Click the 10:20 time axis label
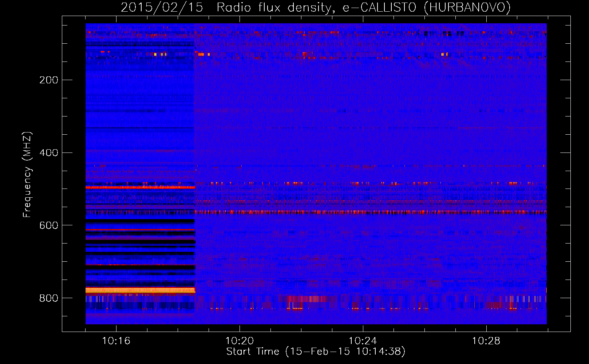This screenshot has width=589, height=364. (x=240, y=341)
